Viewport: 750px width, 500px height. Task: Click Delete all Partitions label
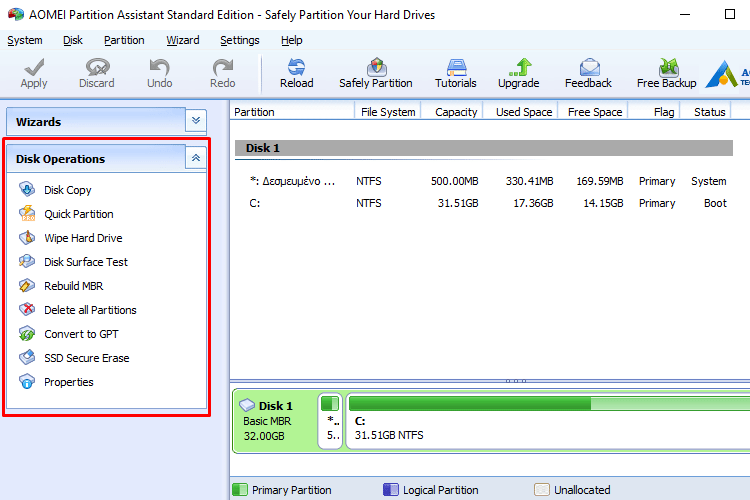tap(90, 310)
